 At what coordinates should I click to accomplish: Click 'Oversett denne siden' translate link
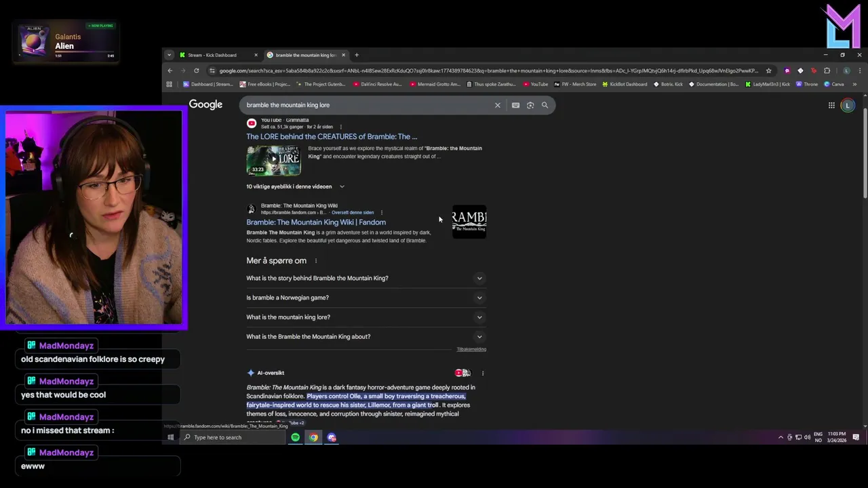(x=353, y=213)
